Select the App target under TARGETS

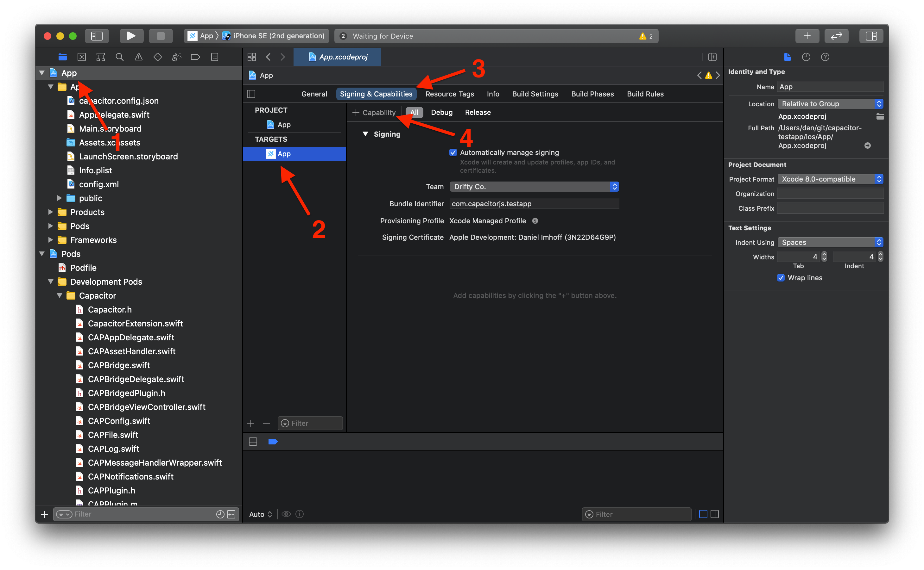(284, 153)
